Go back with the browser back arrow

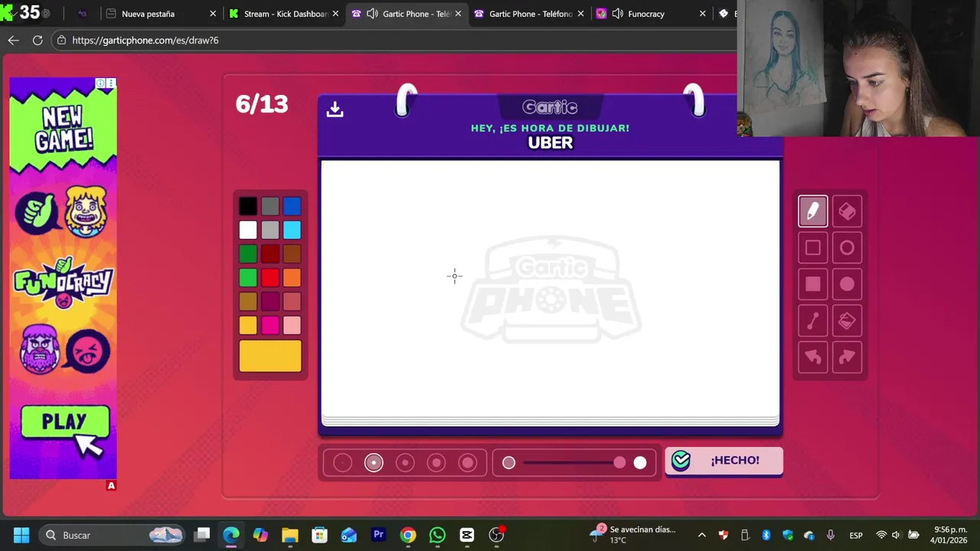coord(13,40)
